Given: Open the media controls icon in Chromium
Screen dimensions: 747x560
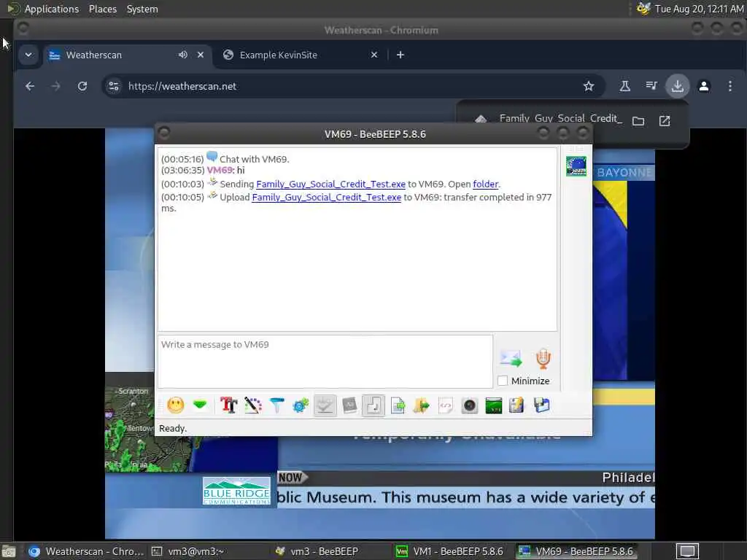Looking at the screenshot, I should [651, 86].
